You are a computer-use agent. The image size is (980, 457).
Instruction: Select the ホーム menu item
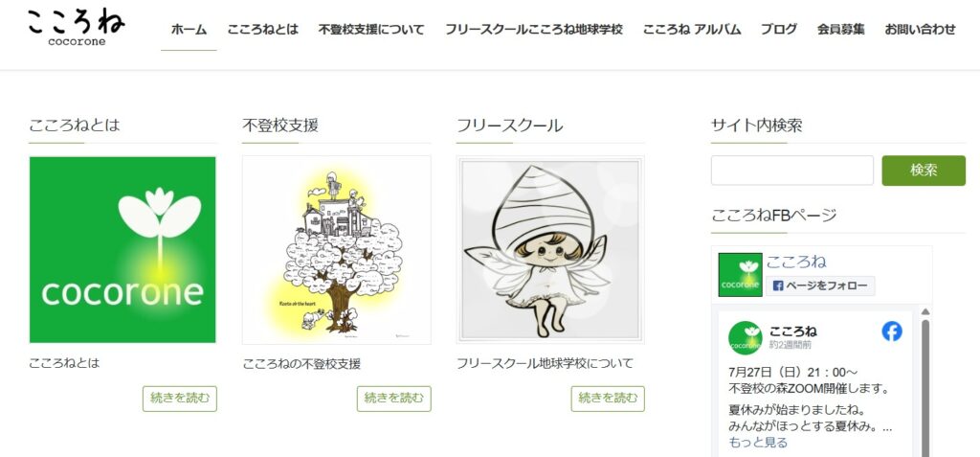189,30
